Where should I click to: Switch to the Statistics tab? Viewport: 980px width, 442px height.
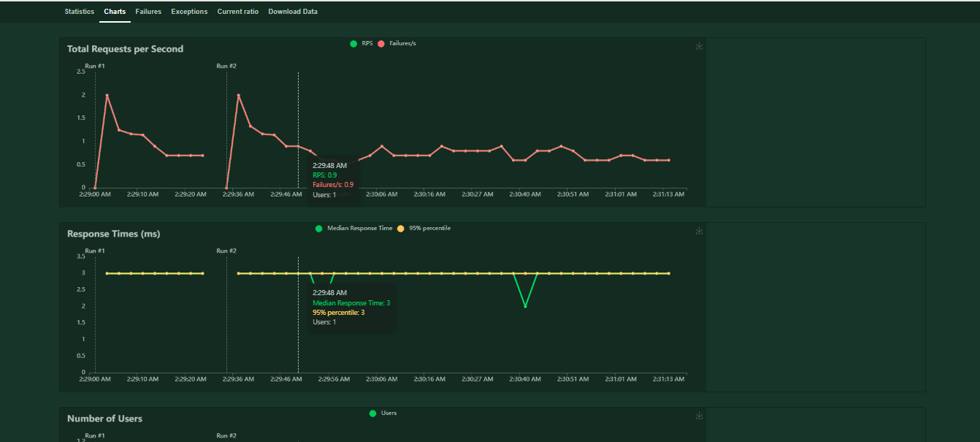[x=79, y=11]
